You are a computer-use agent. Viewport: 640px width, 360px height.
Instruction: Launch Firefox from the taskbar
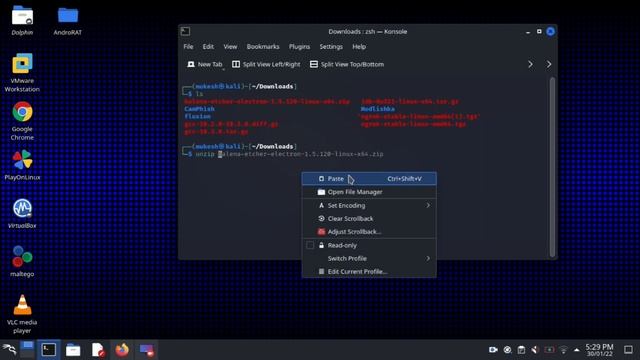[122, 350]
